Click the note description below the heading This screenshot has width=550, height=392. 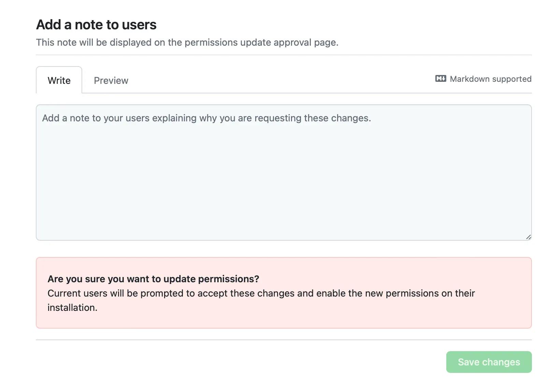tap(188, 42)
